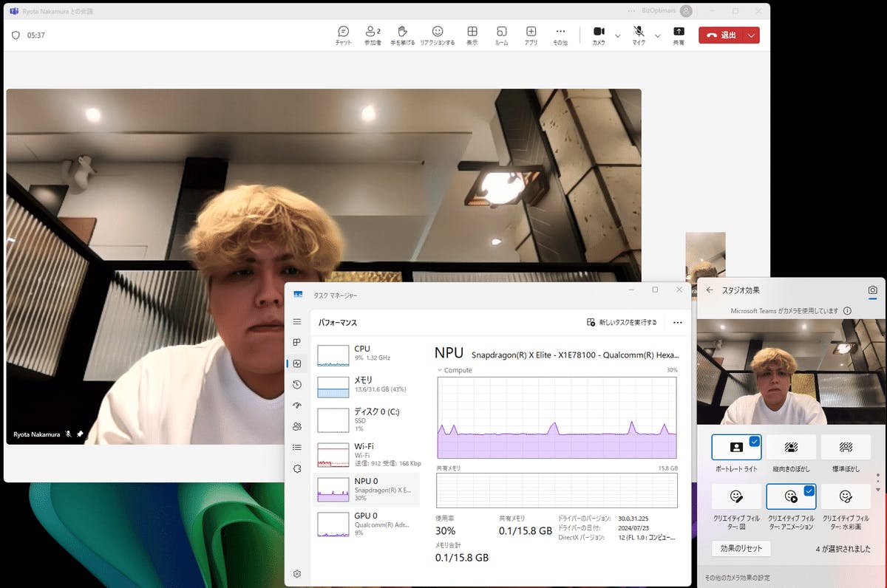Reset effects with 効果のリセット button
Viewport: 887px width, 588px height.
741,549
